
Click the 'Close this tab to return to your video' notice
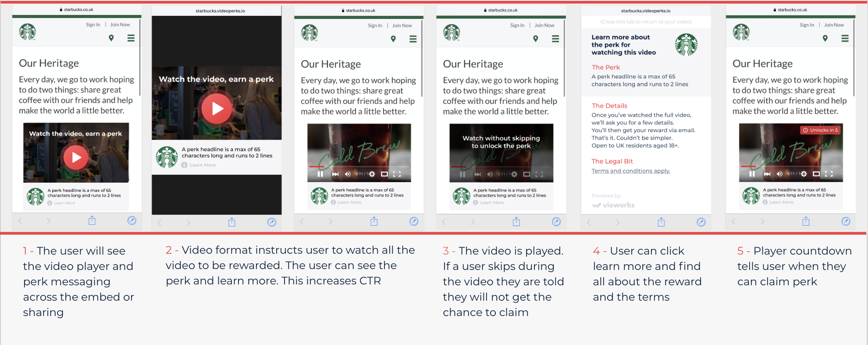pos(646,22)
